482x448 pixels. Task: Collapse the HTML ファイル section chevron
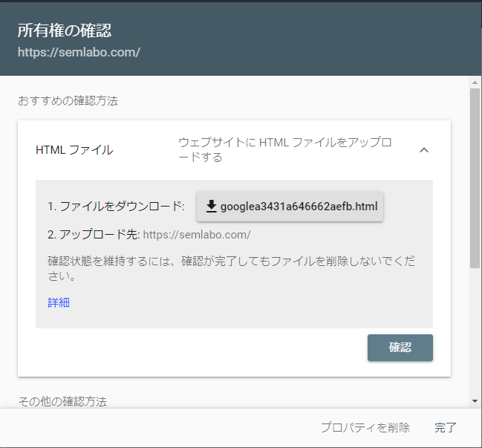pos(424,150)
